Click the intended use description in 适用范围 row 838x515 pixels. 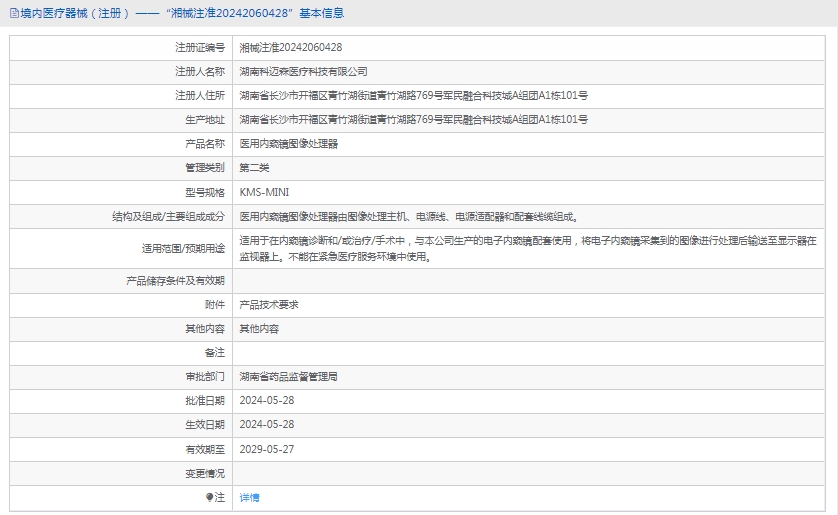[x=527, y=248]
